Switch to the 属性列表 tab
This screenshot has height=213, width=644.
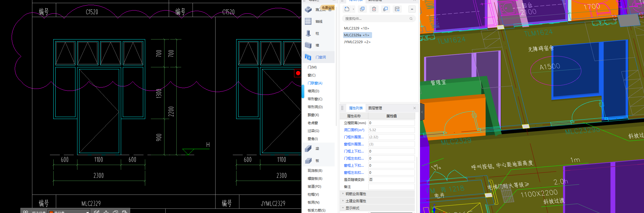(356, 108)
